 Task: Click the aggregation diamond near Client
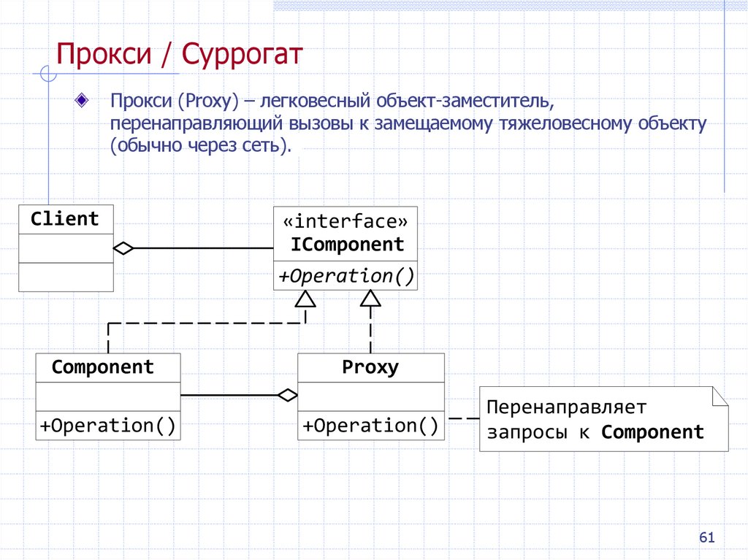pos(123,248)
